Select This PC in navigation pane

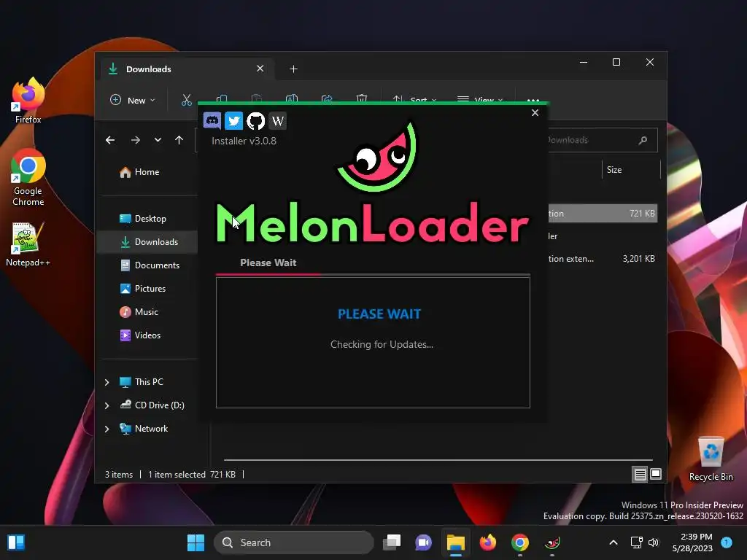(x=142, y=382)
